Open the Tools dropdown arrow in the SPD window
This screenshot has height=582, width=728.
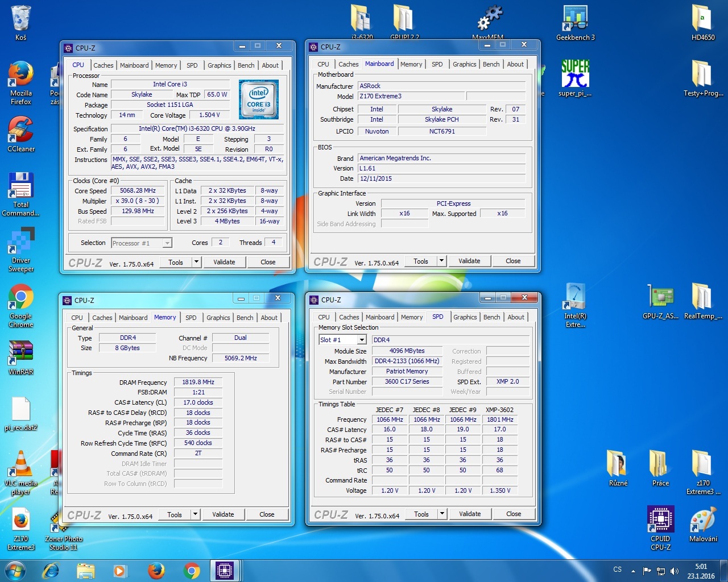[442, 514]
